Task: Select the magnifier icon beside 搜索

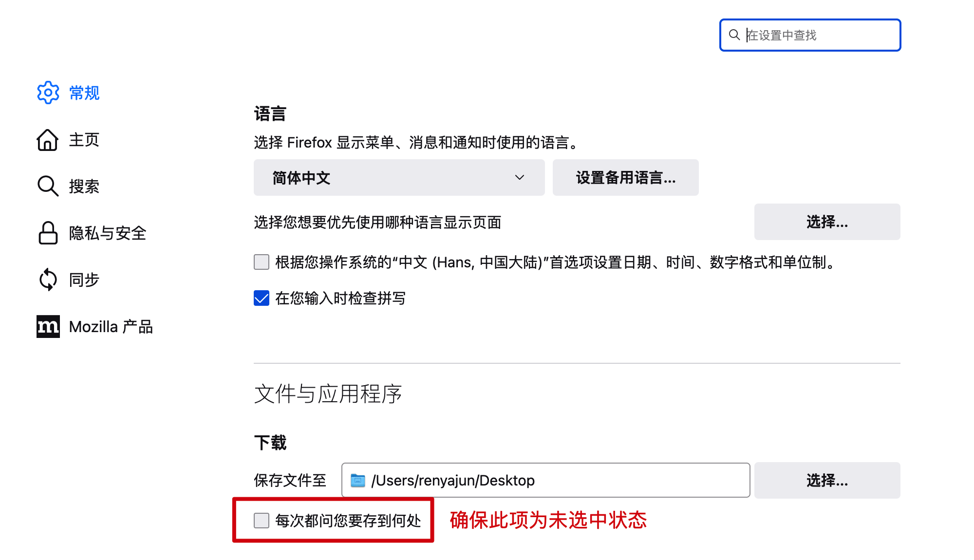Action: 48,186
